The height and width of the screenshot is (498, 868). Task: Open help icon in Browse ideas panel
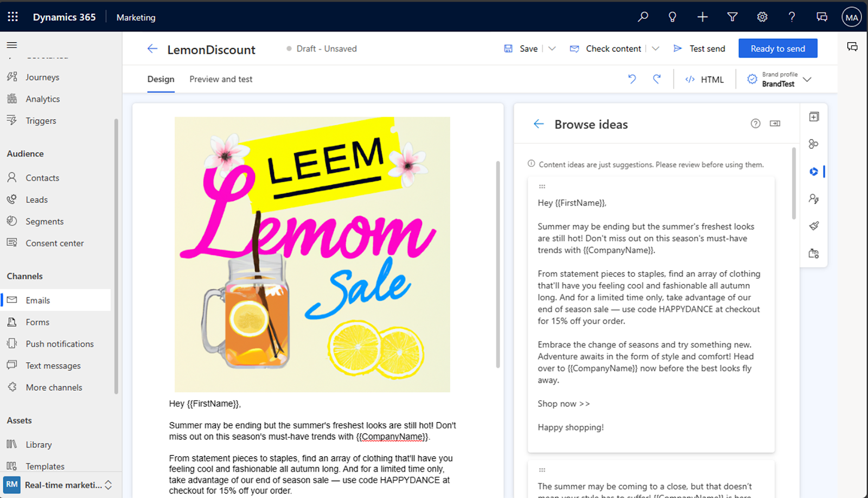pyautogui.click(x=756, y=124)
